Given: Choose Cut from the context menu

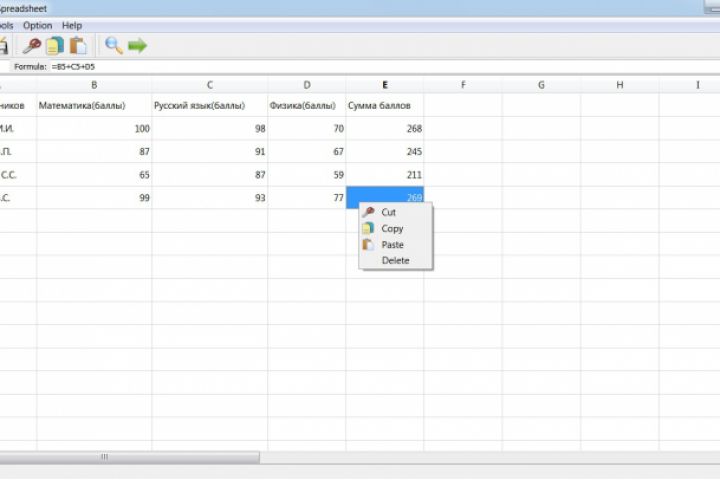Looking at the screenshot, I should 396,212.
